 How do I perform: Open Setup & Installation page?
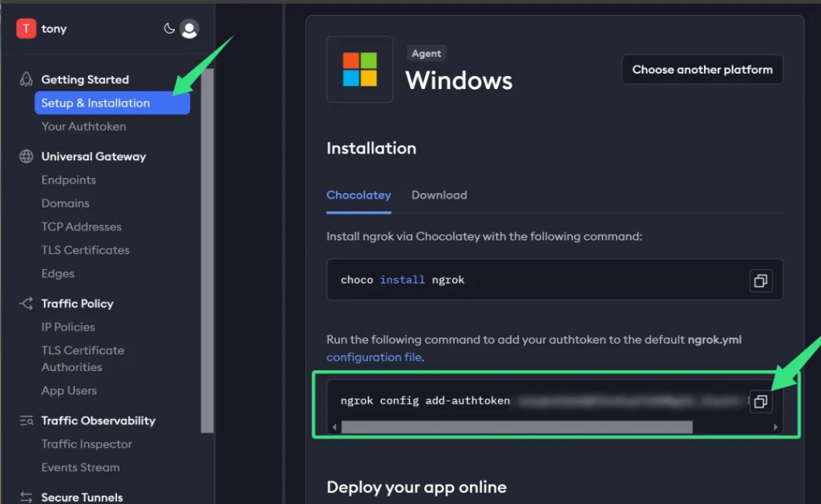(112, 103)
